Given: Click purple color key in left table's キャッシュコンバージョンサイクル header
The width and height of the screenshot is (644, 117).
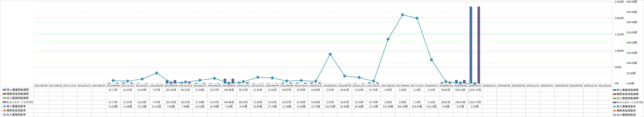Looking at the screenshot, I should 5,102.
